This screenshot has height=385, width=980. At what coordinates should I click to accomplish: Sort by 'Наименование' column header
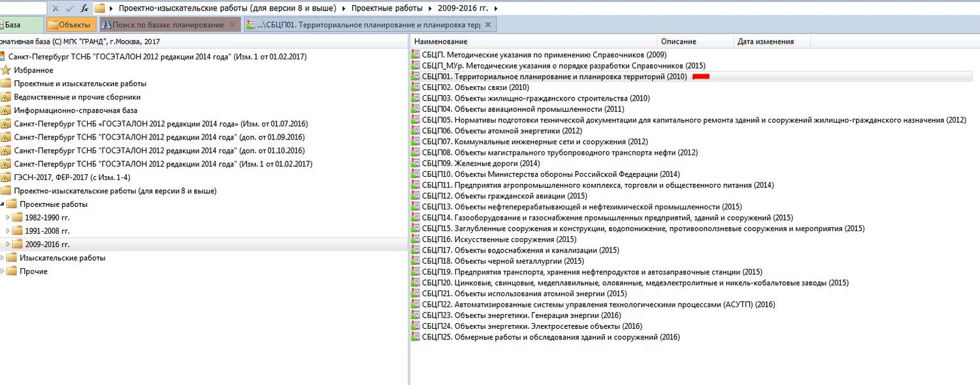click(x=535, y=41)
